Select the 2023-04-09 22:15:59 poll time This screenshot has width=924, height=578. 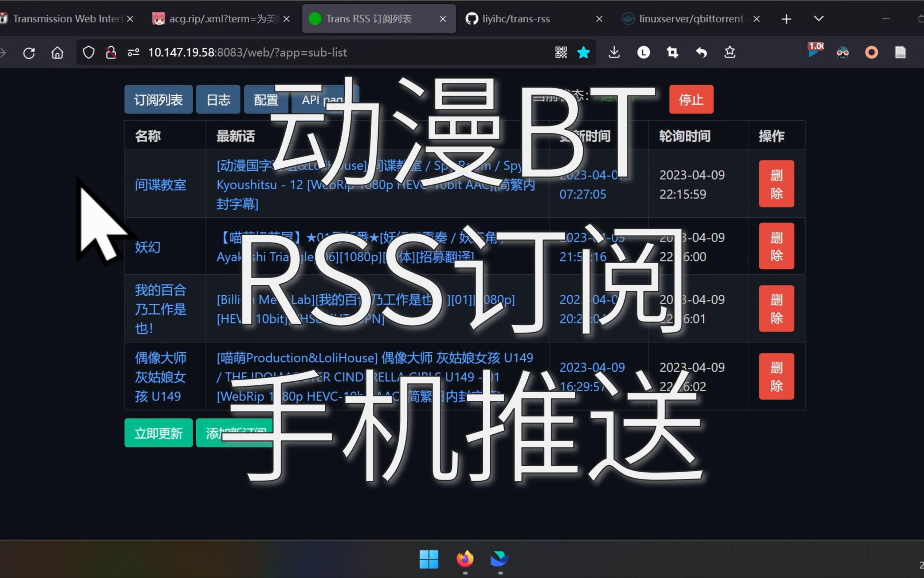click(692, 185)
